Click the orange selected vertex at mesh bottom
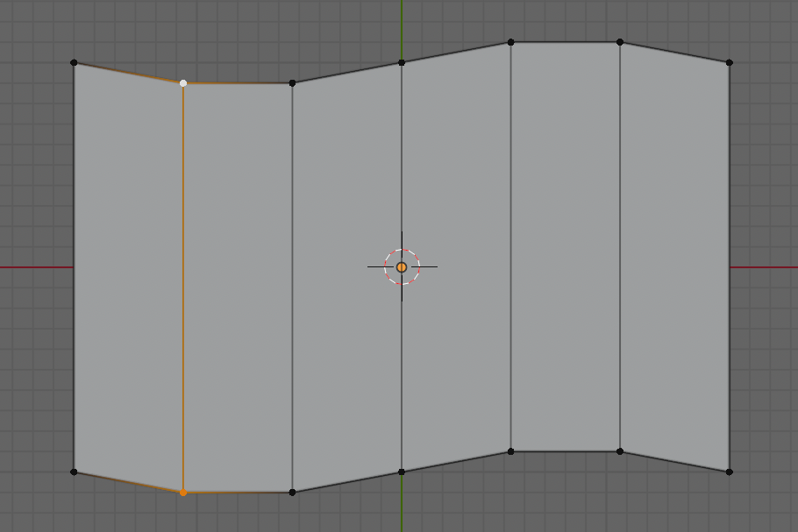The height and width of the screenshot is (532, 798). pos(183,493)
